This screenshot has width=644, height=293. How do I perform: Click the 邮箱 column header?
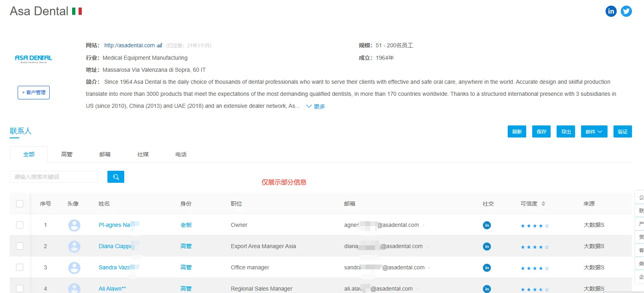pyautogui.click(x=350, y=204)
